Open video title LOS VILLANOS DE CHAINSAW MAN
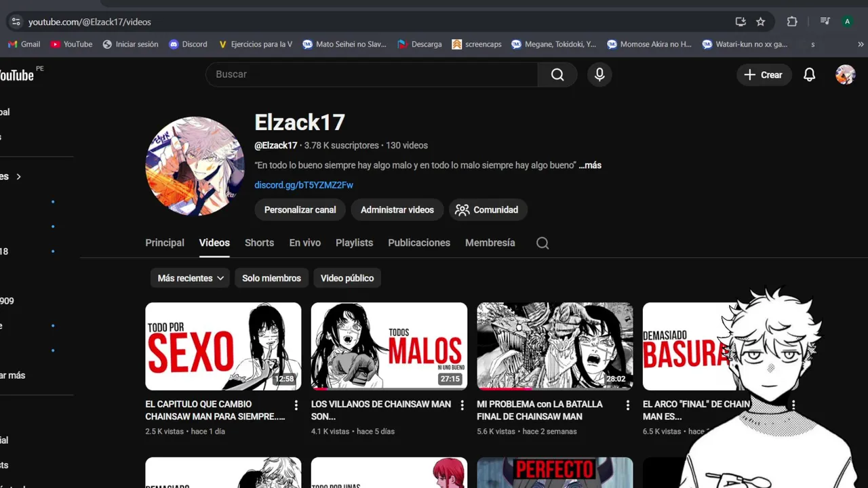This screenshot has width=868, height=488. click(x=381, y=410)
